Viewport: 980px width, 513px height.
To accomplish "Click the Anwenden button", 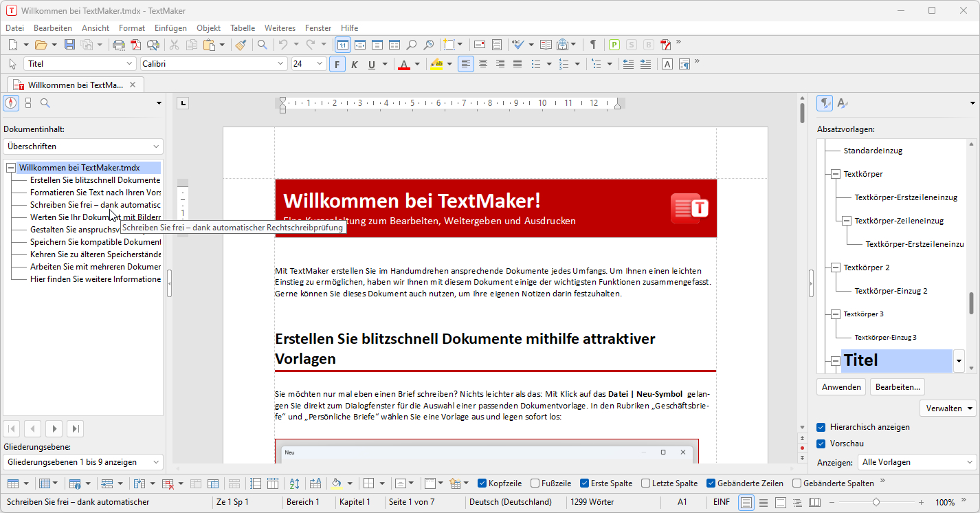I will coord(841,387).
